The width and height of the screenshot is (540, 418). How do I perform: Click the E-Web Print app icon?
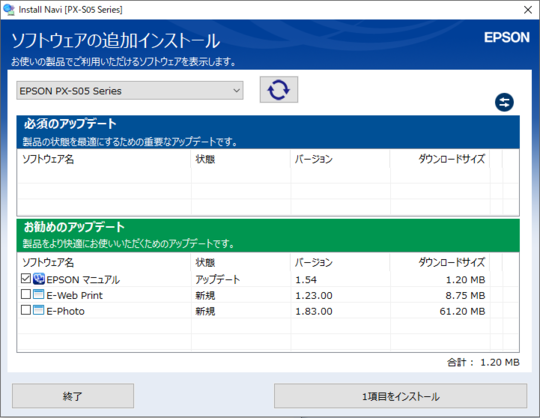[39, 294]
